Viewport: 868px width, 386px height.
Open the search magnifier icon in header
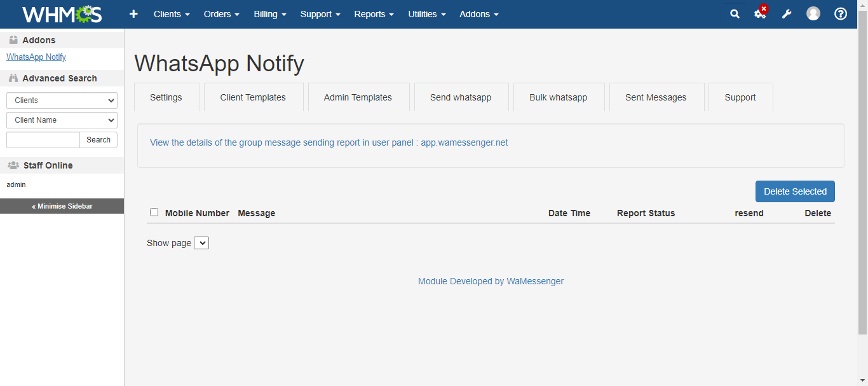point(735,14)
